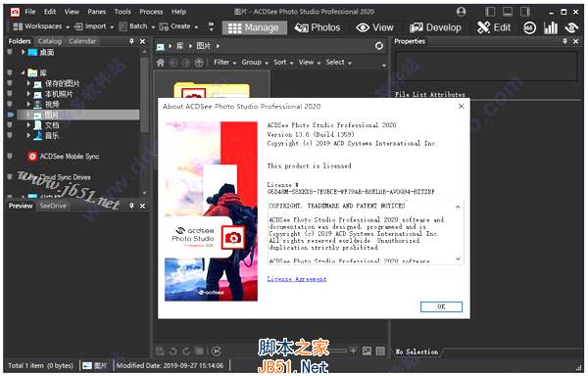Close the About ACDSee dialog
The image size is (588, 376).
[461, 107]
